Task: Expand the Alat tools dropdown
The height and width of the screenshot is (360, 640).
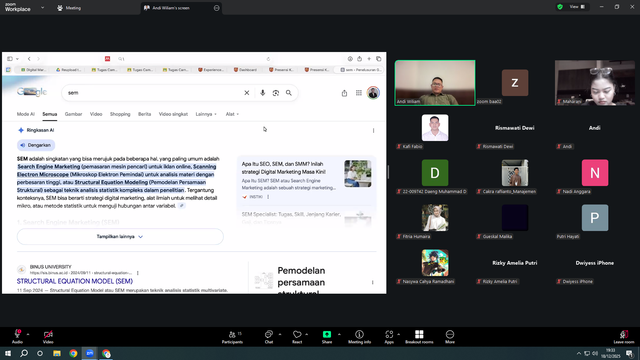Action: (x=232, y=114)
